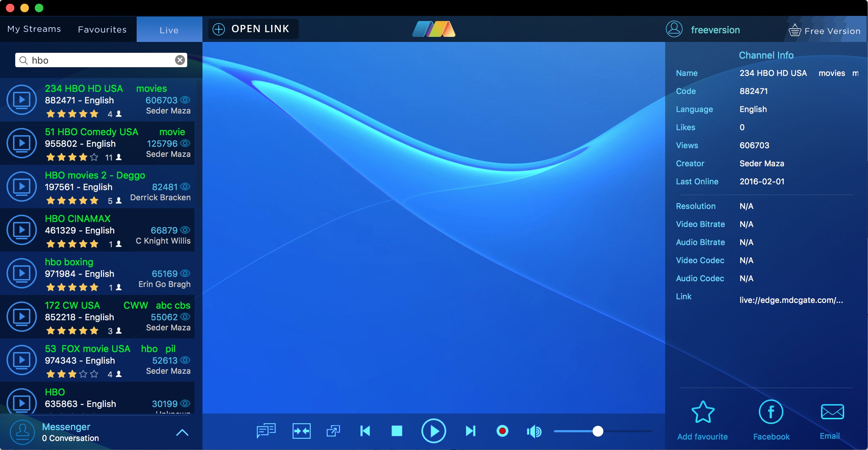Click Last Online value 2016-02-01

pyautogui.click(x=762, y=181)
